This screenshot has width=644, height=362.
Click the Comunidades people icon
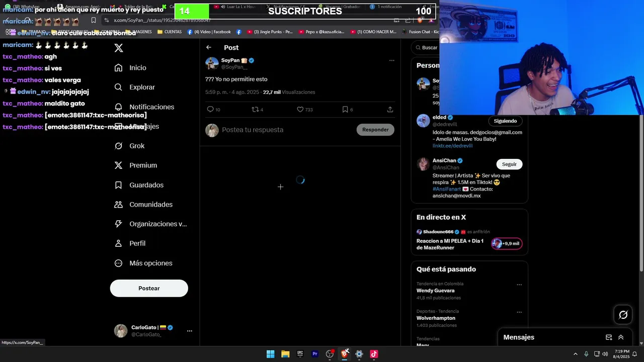pyautogui.click(x=118, y=205)
